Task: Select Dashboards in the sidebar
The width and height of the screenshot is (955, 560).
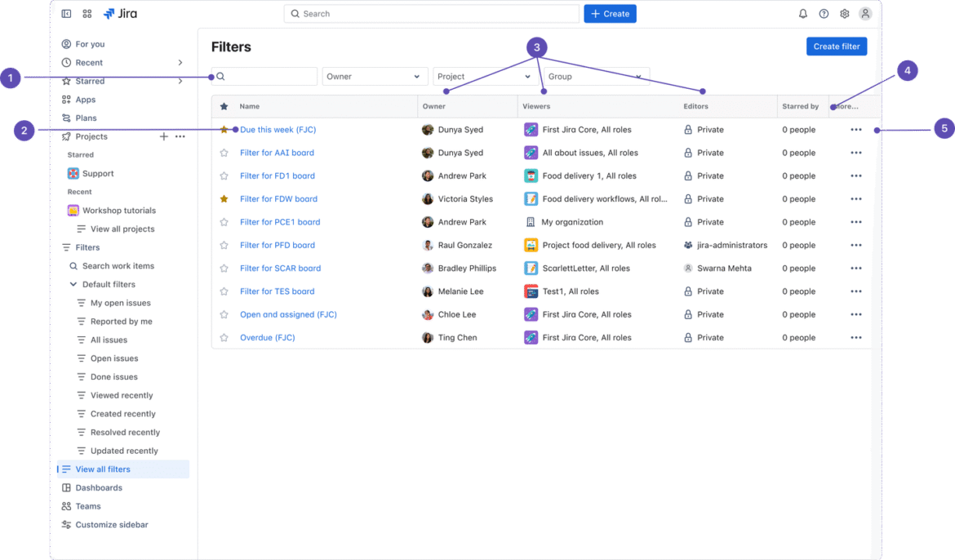Action: coord(98,488)
